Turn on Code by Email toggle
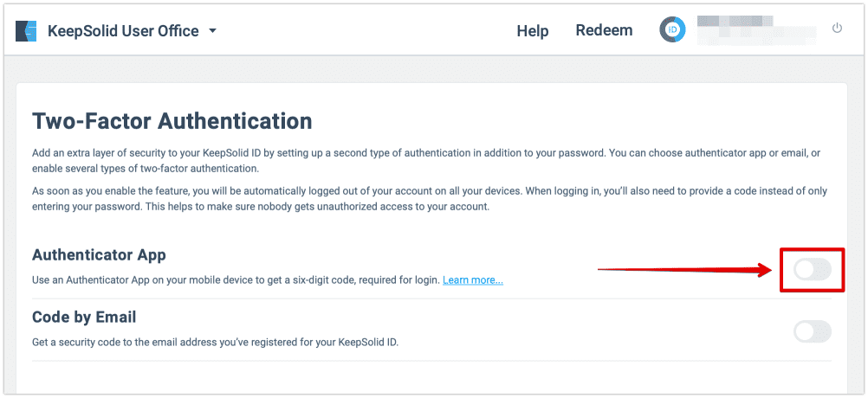This screenshot has height=398, width=868. pyautogui.click(x=812, y=331)
